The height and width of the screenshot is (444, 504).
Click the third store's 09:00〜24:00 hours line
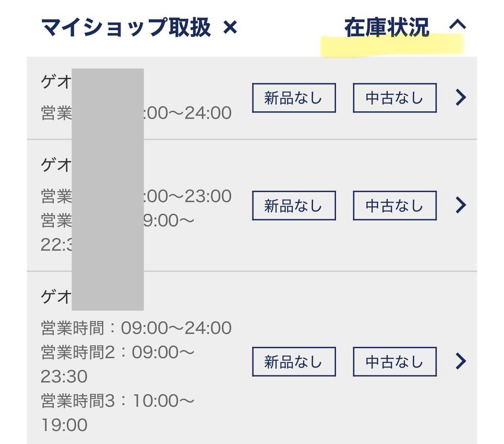136,328
